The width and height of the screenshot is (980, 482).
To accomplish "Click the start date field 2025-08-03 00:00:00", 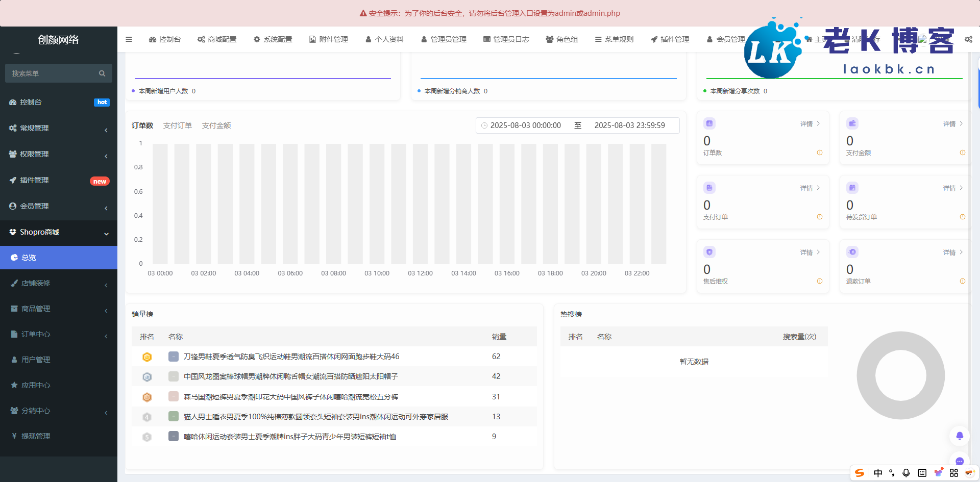I will (x=525, y=125).
